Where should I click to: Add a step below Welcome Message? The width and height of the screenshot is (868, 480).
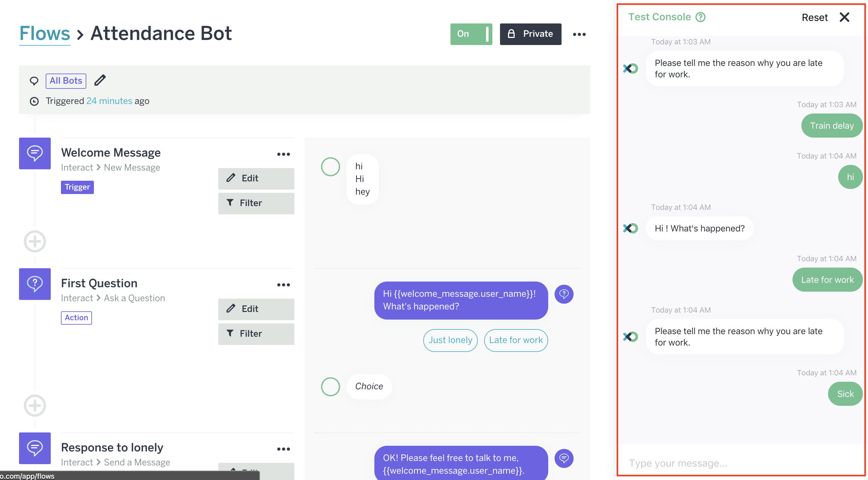(35, 241)
